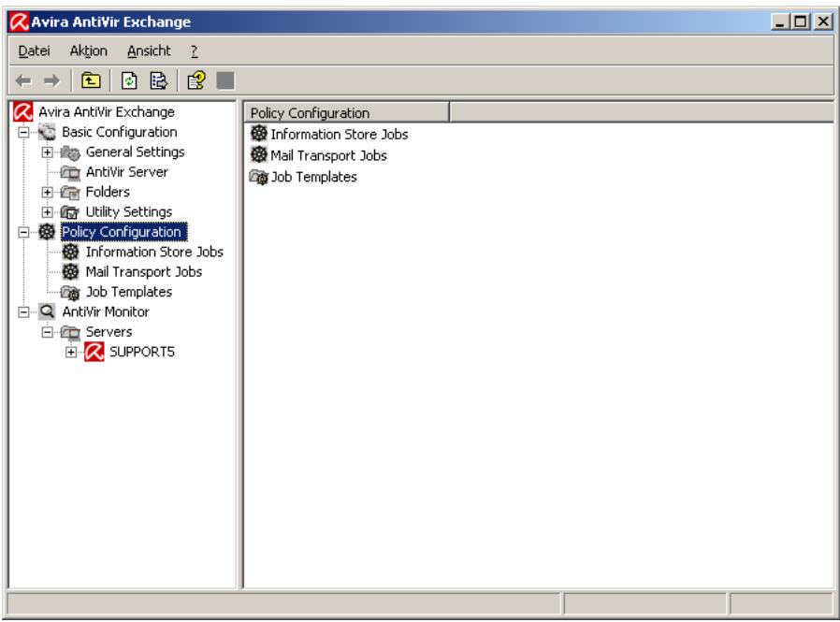This screenshot has height=622, width=840.
Task: Select General Settings in the tree
Action: pyautogui.click(x=135, y=152)
